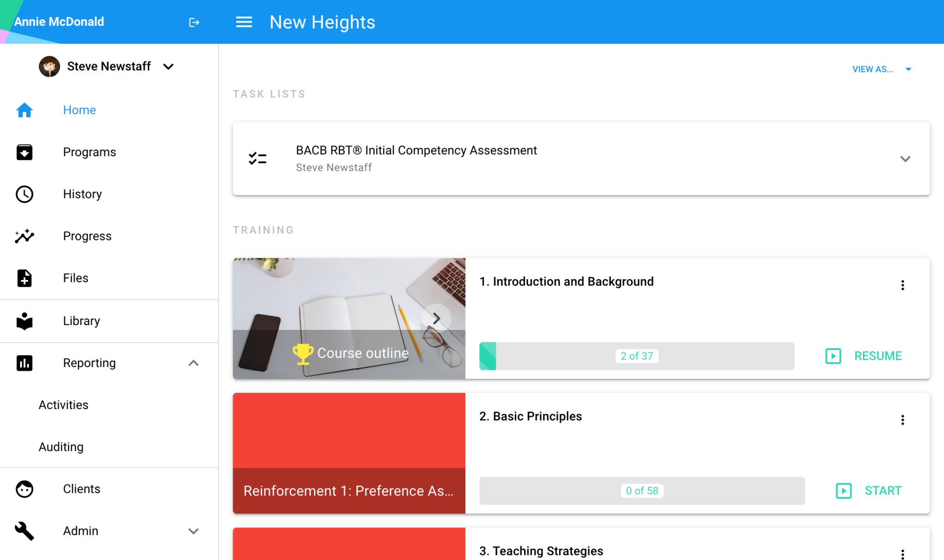
Task: Click the logout icon beside Annie McDonald
Action: pos(194,22)
